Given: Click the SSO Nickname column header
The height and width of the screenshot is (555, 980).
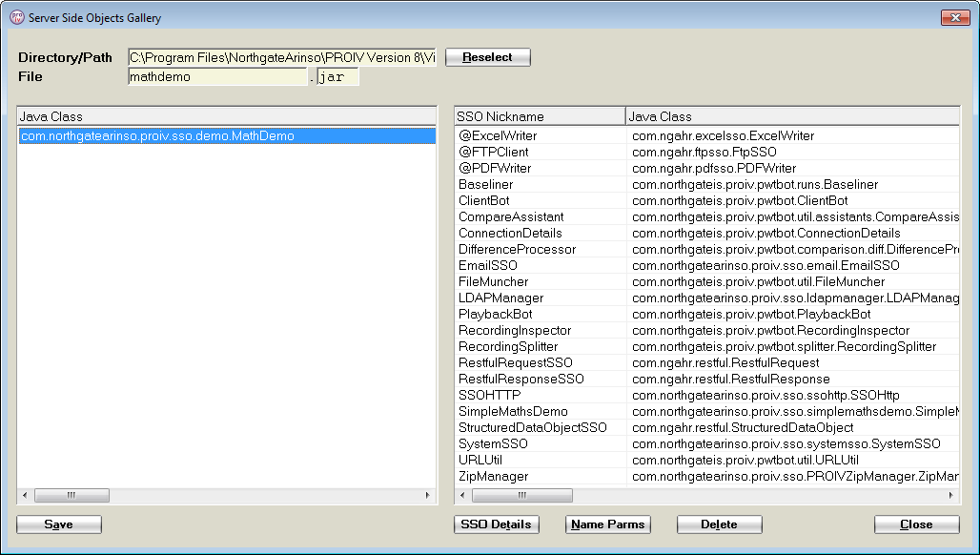Looking at the screenshot, I should coord(540,116).
